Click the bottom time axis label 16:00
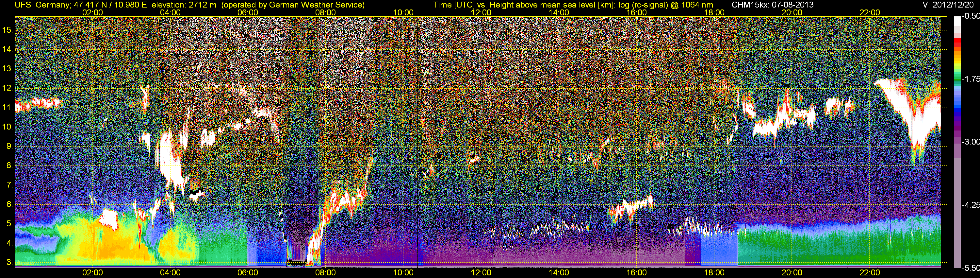 [x=636, y=273]
